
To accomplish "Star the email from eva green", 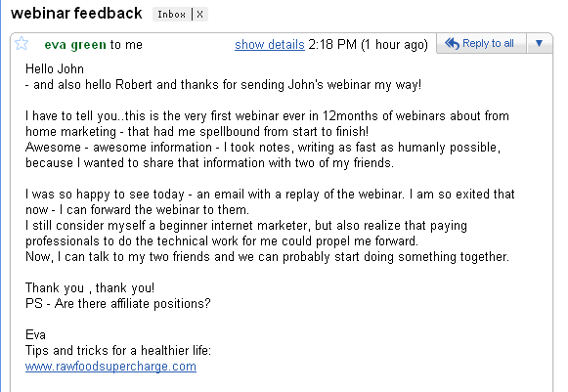I will (22, 43).
